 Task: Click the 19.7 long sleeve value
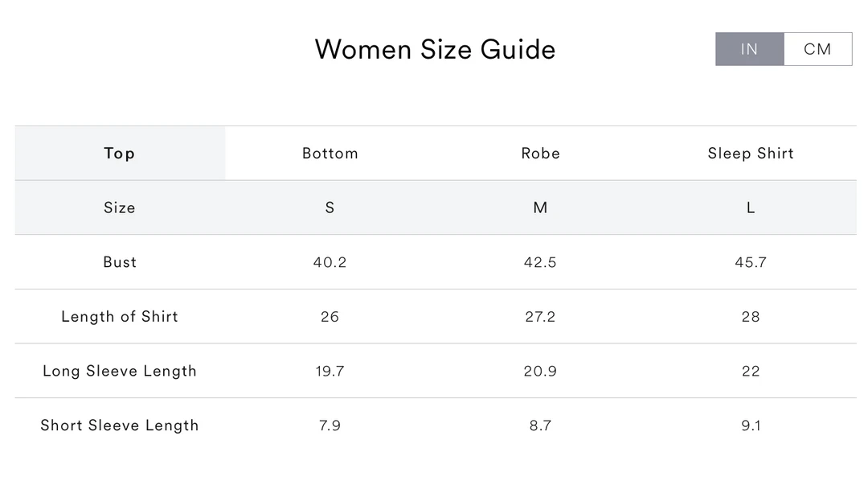(x=330, y=371)
